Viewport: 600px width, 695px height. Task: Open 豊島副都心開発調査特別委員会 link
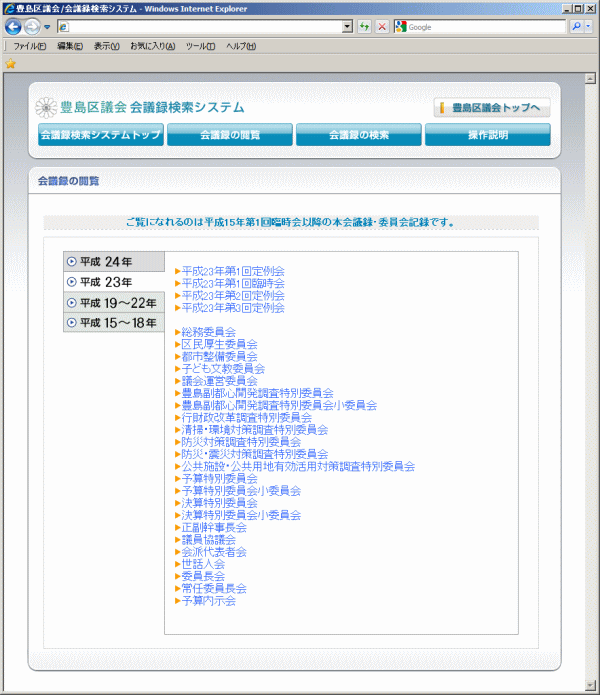pos(257,393)
